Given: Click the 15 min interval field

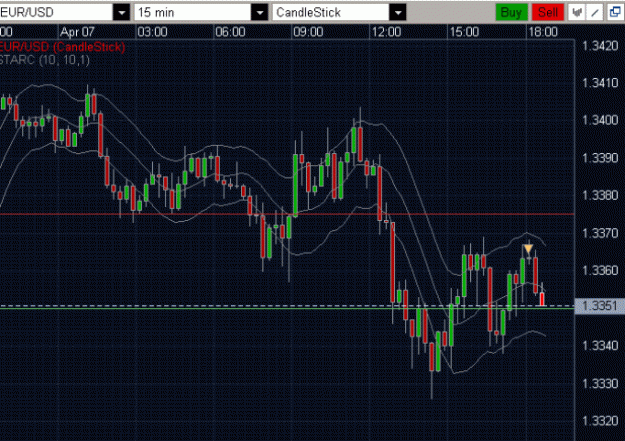Looking at the screenshot, I should pos(193,12).
